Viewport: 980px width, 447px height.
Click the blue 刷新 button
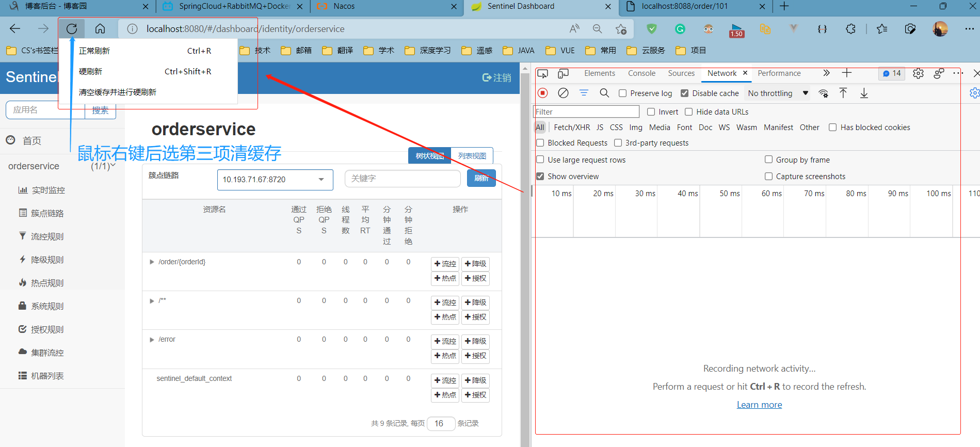[x=481, y=178]
